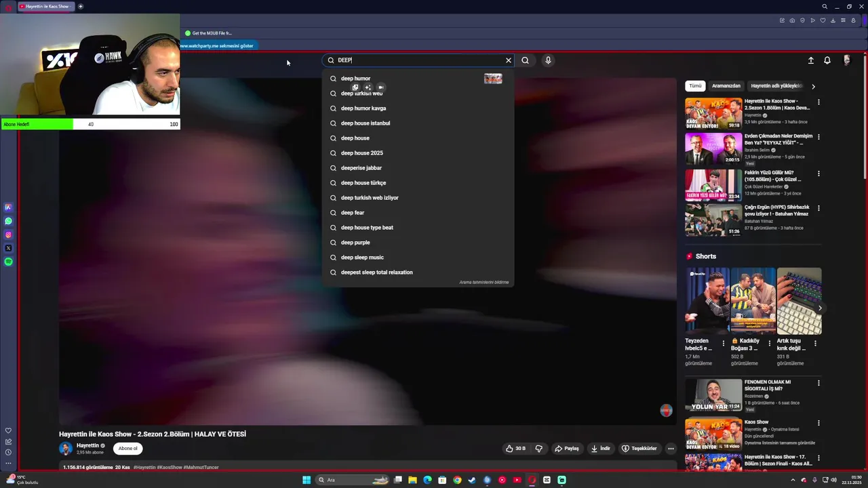Screen dimensions: 868x488
Task: Click the "Teşekkürler" thanks button
Action: 639,448
